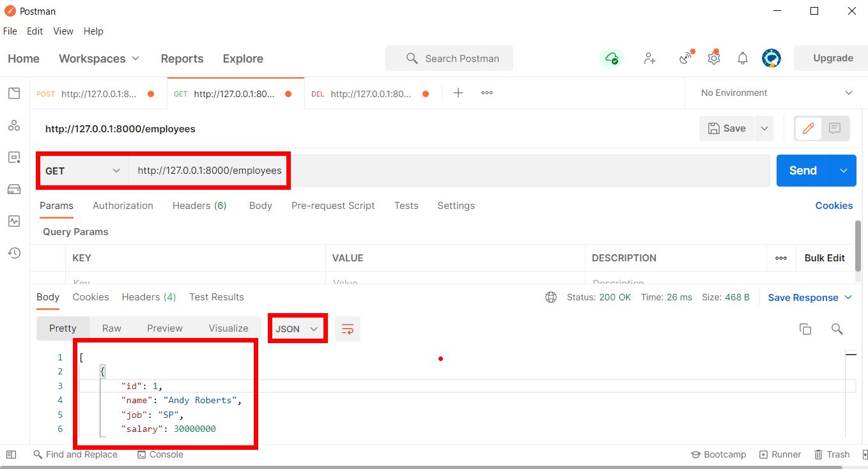Switch to the response Headers (4) tab
868x469 pixels.
tap(149, 297)
